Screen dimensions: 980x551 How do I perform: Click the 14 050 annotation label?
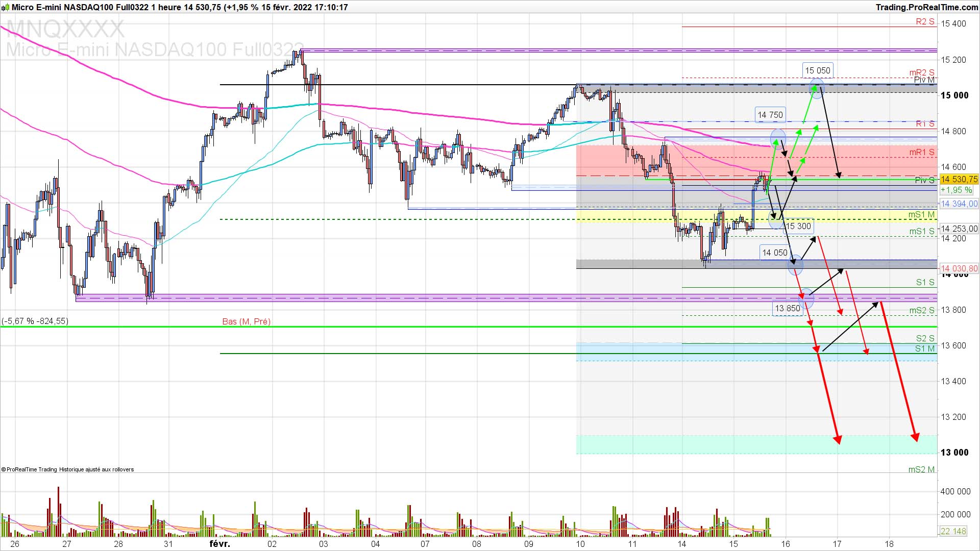click(x=774, y=253)
